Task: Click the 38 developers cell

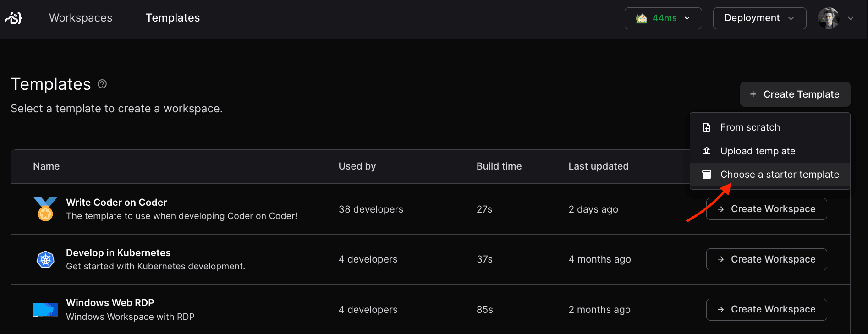Action: click(x=371, y=209)
